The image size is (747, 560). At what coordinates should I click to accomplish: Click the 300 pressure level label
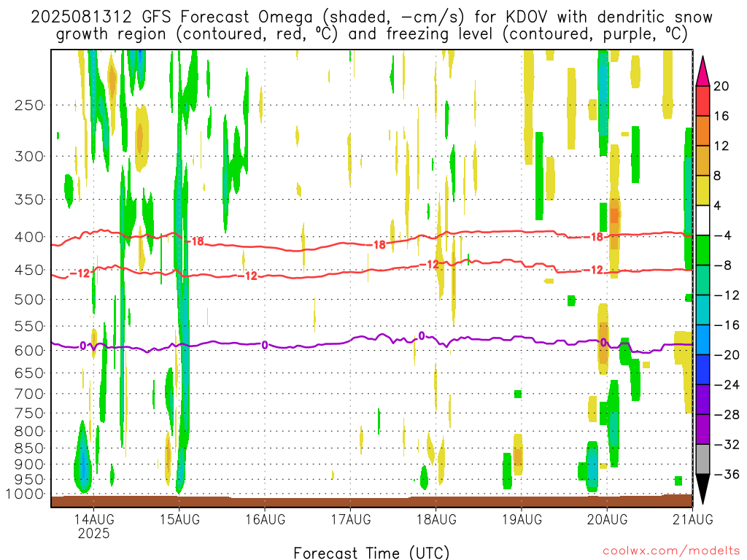29,156
